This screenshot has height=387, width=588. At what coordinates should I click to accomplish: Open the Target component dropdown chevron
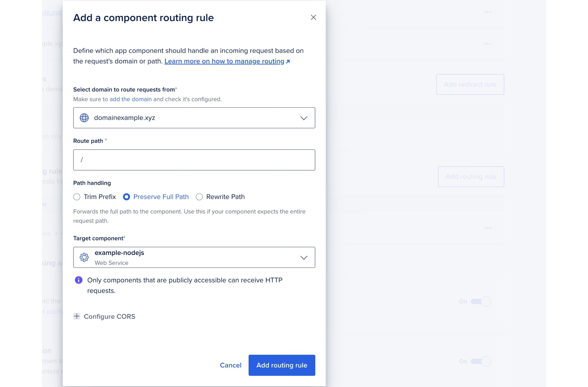[x=304, y=257]
